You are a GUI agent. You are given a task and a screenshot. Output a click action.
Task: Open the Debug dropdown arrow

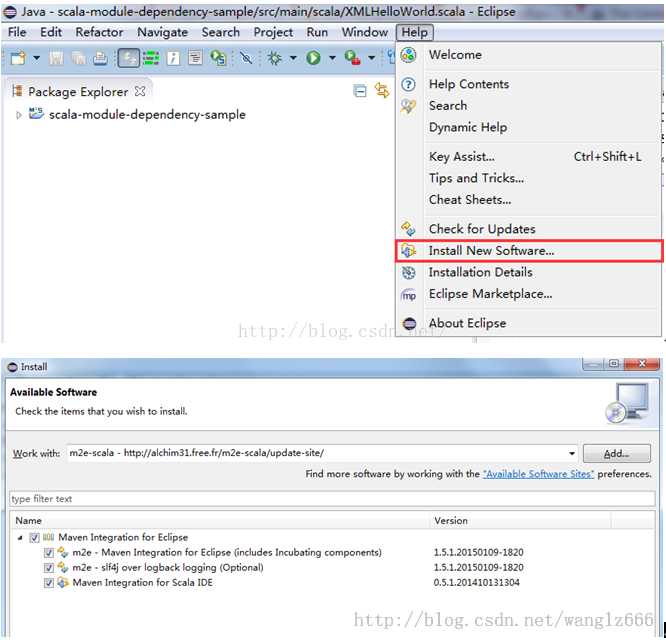[x=293, y=58]
